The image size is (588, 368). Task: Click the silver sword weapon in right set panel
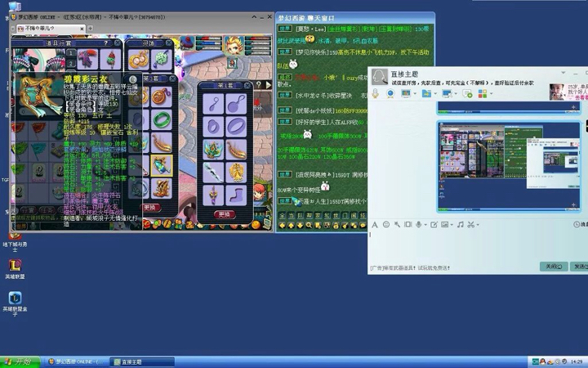(x=213, y=173)
